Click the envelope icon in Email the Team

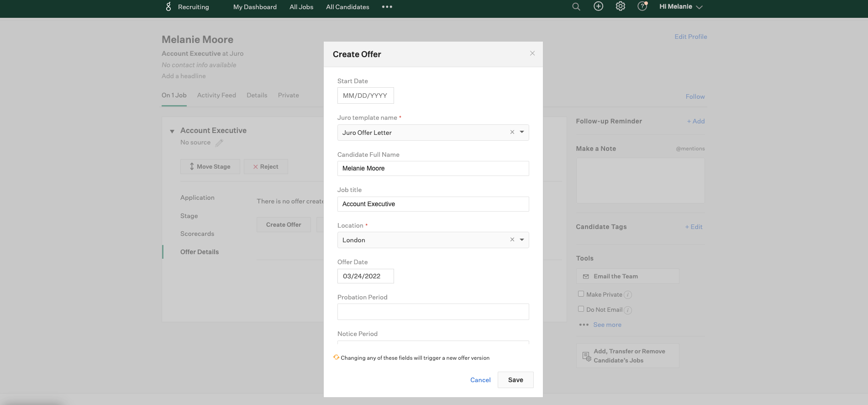(586, 277)
